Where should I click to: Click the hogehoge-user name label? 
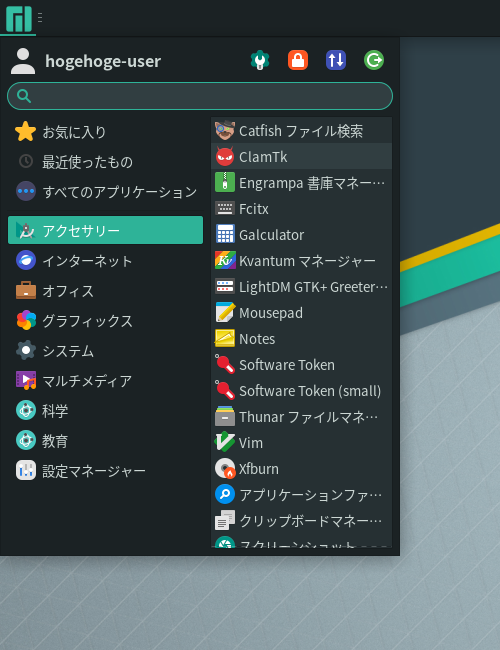coord(103,61)
